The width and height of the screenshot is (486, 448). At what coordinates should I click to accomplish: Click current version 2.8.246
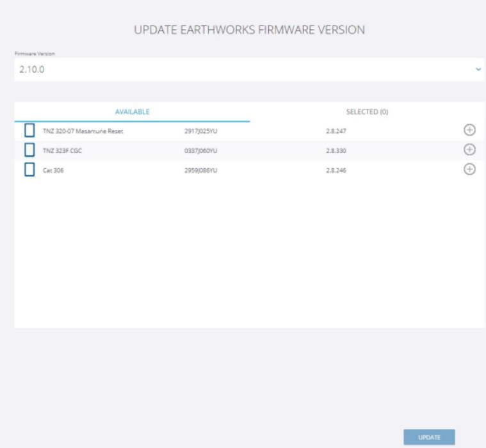pyautogui.click(x=336, y=171)
